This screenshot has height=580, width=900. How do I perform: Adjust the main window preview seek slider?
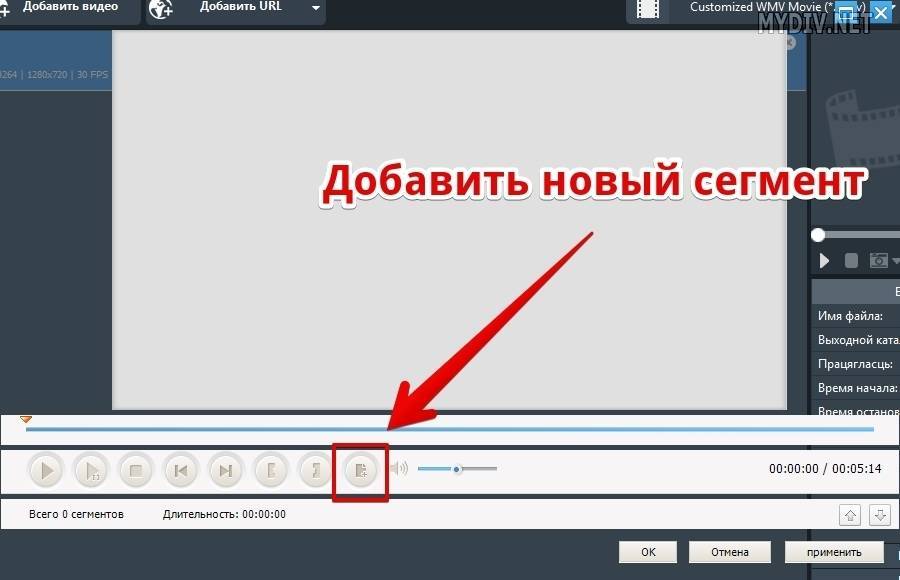pyautogui.click(x=818, y=234)
